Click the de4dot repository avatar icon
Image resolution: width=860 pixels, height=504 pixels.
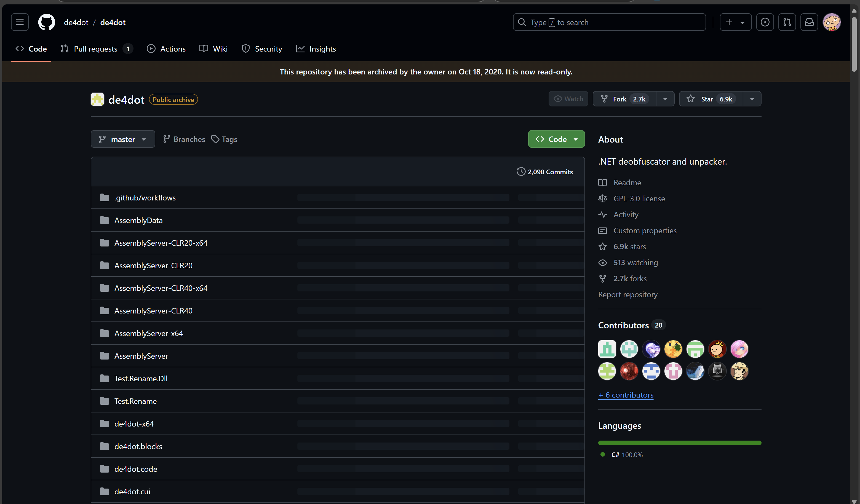coord(97,99)
